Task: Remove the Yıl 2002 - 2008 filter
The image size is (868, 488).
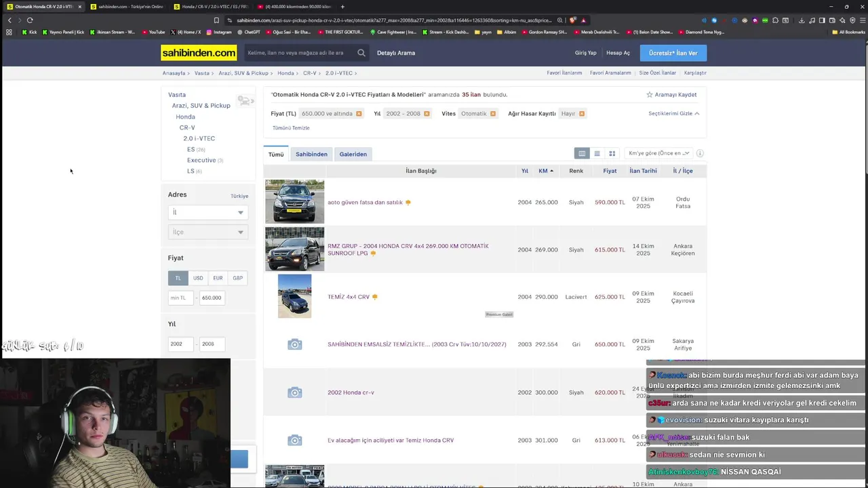Action: [427, 114]
